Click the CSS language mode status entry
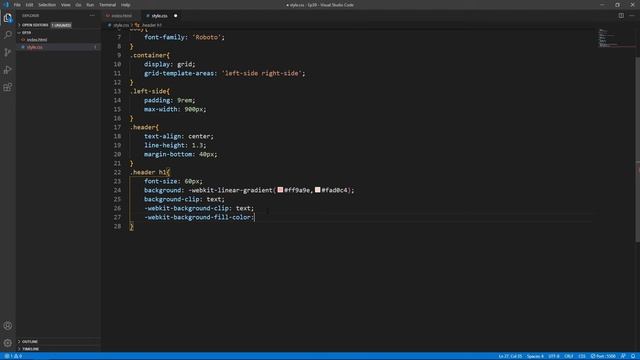 [x=582, y=356]
